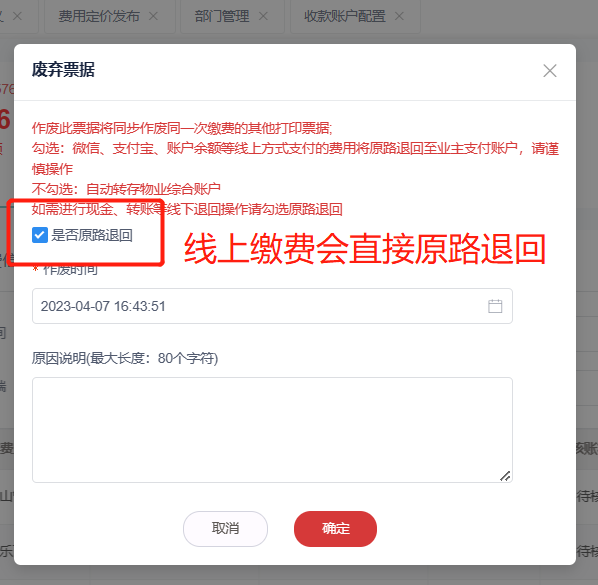Click the date value 2023-04-07 16:43:51

tap(103, 306)
